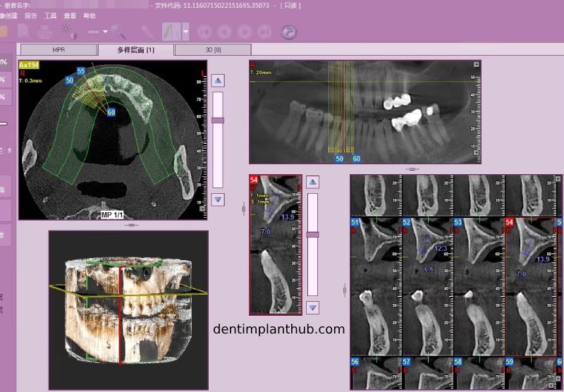Select marker 60 below panoramic view

pos(356,158)
